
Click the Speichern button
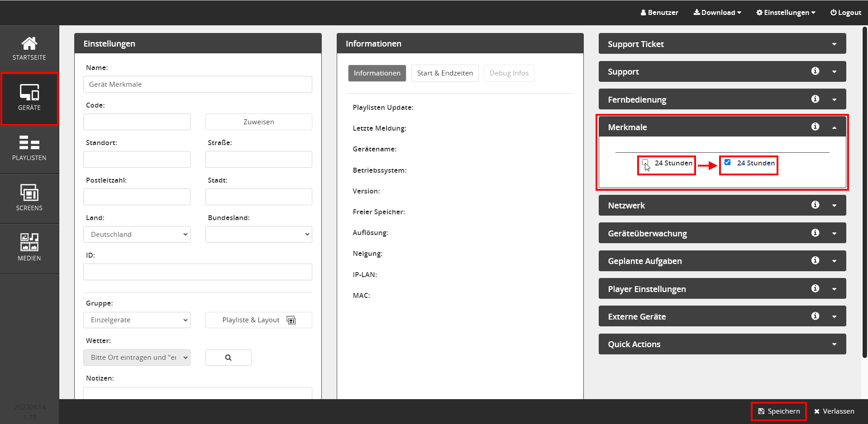point(779,411)
